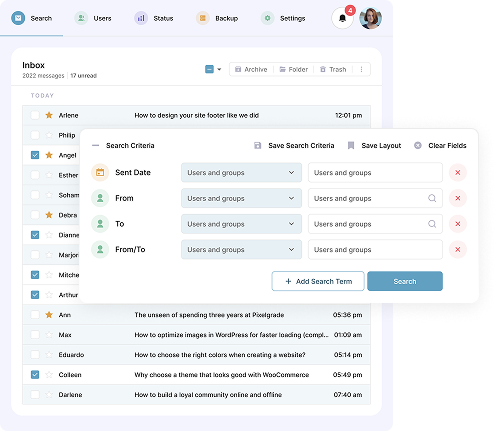Check the checkbox for Philip's message
The height and width of the screenshot is (431, 499).
tap(35, 135)
